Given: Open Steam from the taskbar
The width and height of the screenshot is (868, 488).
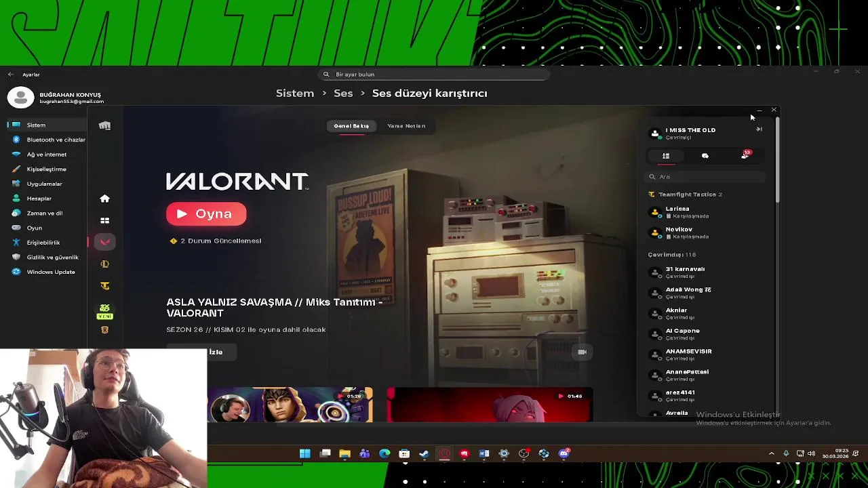Looking at the screenshot, I should (x=425, y=453).
